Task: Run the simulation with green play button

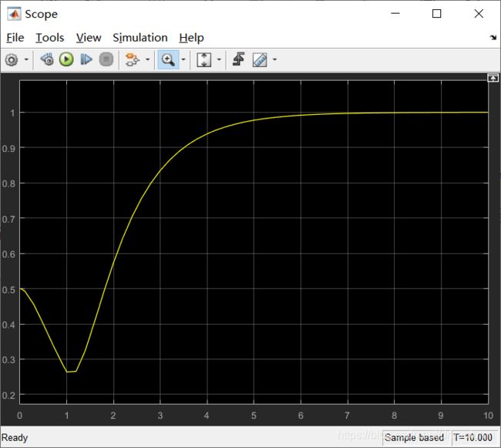Action: [66, 59]
